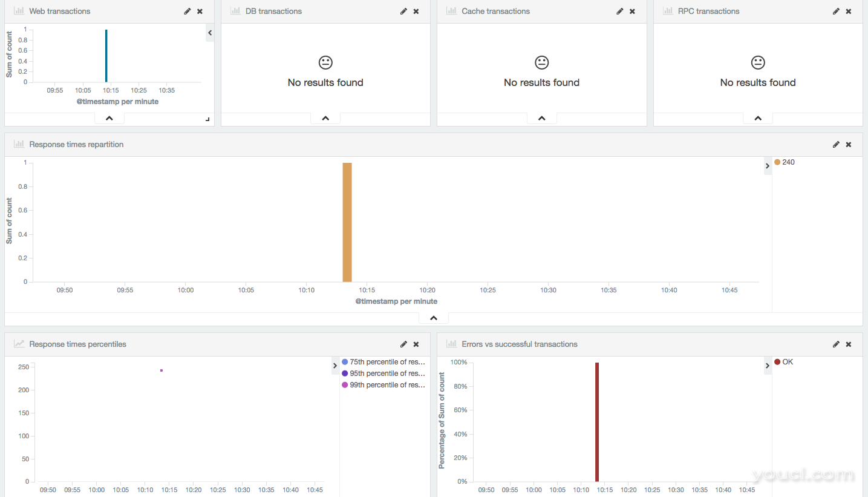Remove the Response times repartition panel

[849, 145]
